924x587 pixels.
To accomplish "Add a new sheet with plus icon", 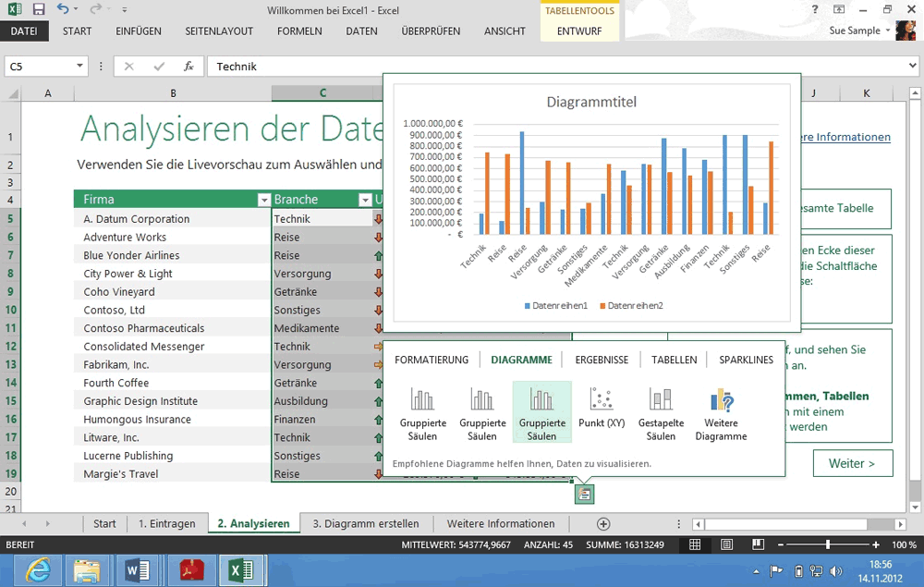I will tap(602, 524).
